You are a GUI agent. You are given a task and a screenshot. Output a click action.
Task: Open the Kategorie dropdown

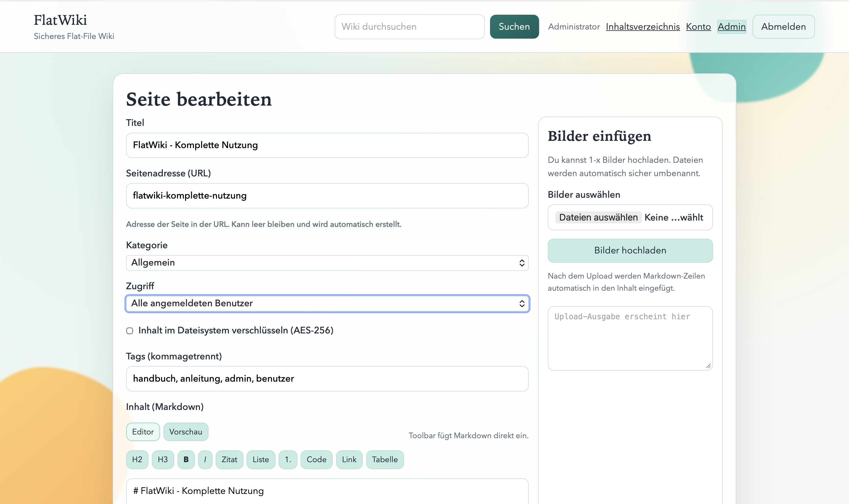pyautogui.click(x=327, y=262)
